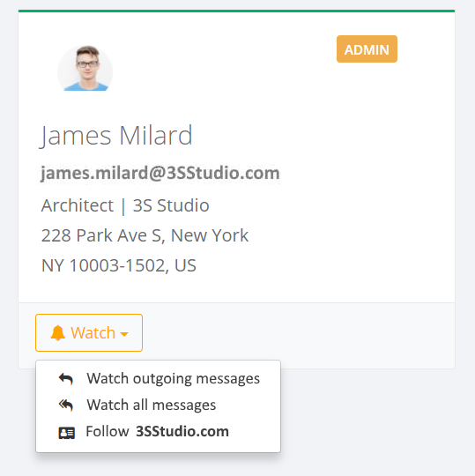Viewport: 475px width, 476px height.
Task: Select Watch outgoing messages
Action: click(x=158, y=378)
